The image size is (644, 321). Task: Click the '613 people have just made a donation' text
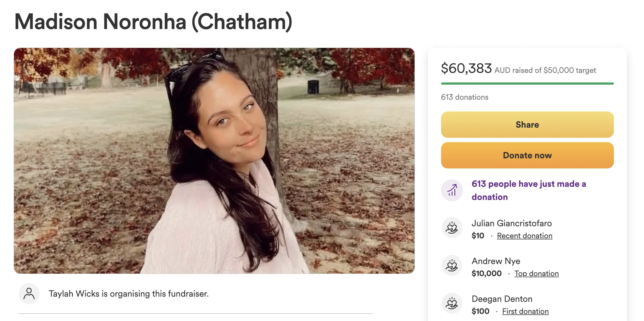point(528,190)
